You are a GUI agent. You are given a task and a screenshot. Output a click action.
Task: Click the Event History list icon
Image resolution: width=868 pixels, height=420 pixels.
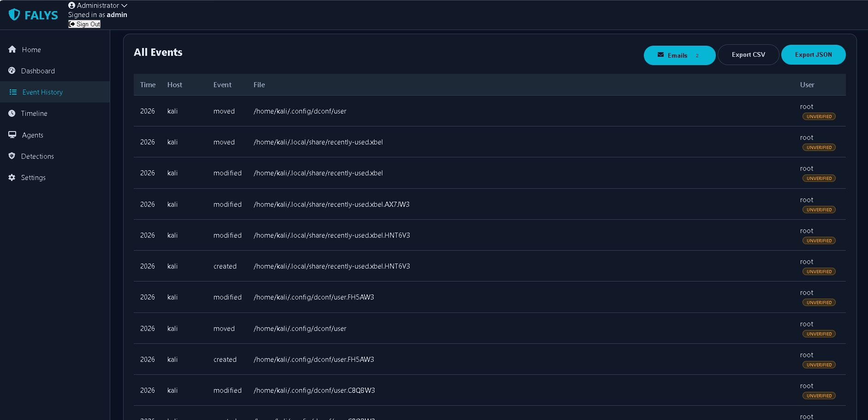coord(13,92)
